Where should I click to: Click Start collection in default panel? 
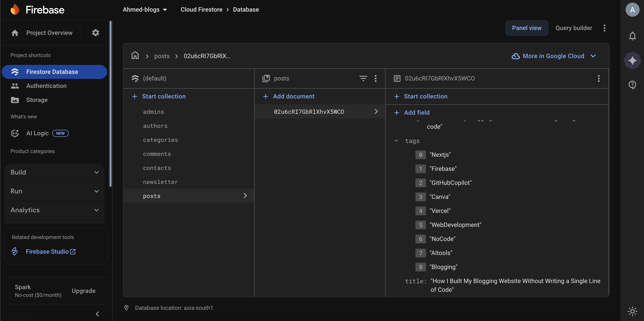pos(159,96)
